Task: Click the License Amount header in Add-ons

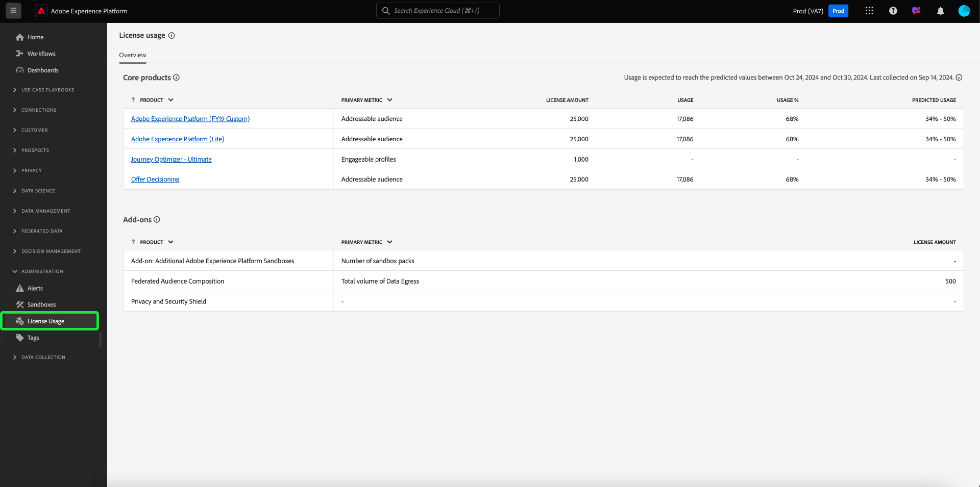Action: tap(935, 242)
